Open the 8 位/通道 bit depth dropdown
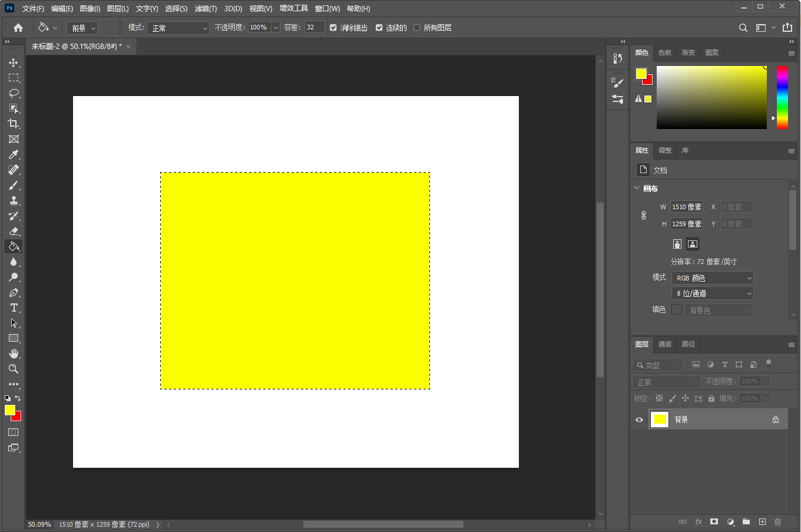 pyautogui.click(x=713, y=293)
